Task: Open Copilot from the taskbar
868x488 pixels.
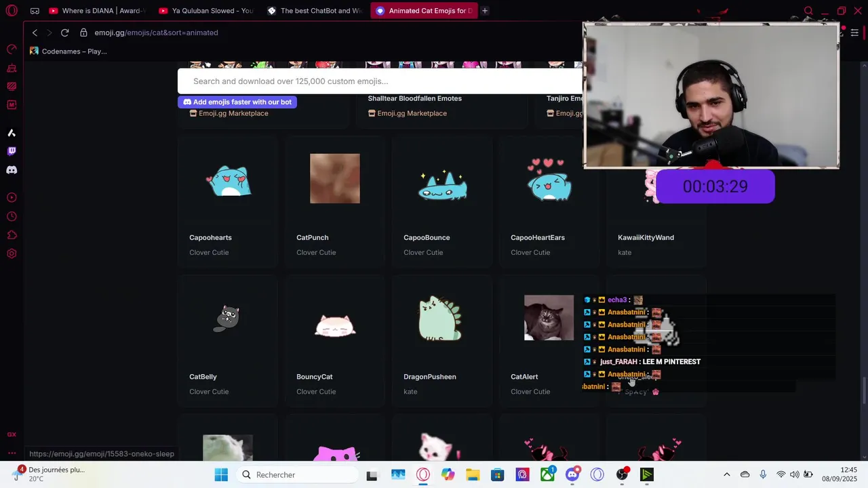Action: pos(448,475)
